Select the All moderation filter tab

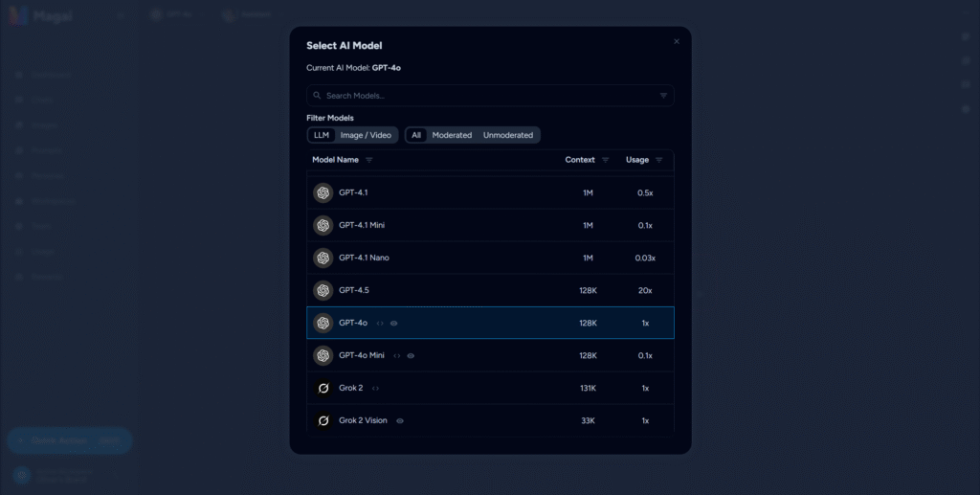(416, 135)
